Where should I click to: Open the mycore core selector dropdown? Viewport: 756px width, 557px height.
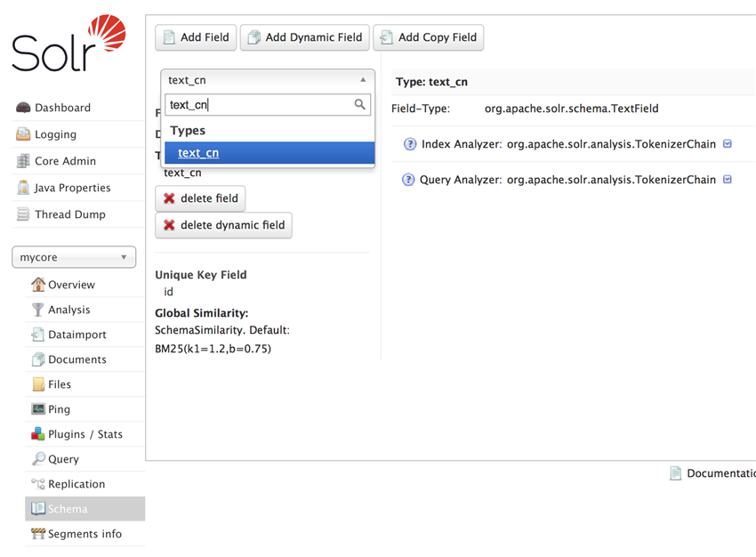pyautogui.click(x=74, y=257)
